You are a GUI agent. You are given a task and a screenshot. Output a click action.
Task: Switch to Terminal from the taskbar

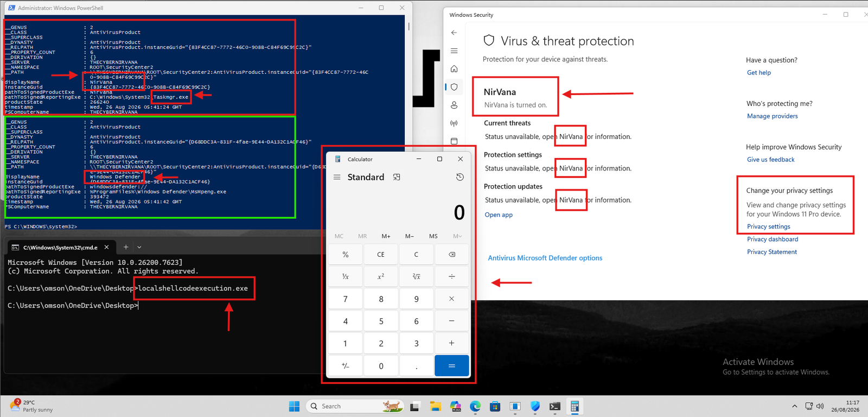pyautogui.click(x=554, y=406)
